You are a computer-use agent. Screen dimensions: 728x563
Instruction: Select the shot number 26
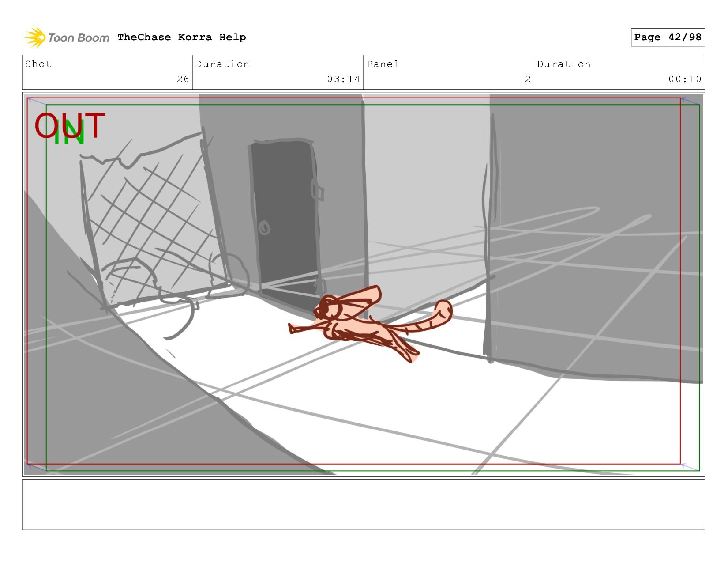(x=183, y=79)
